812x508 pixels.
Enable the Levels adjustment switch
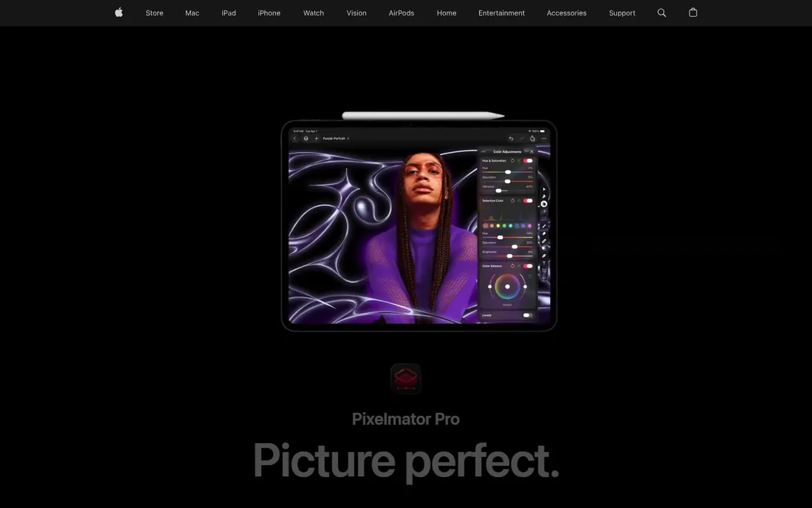click(528, 315)
